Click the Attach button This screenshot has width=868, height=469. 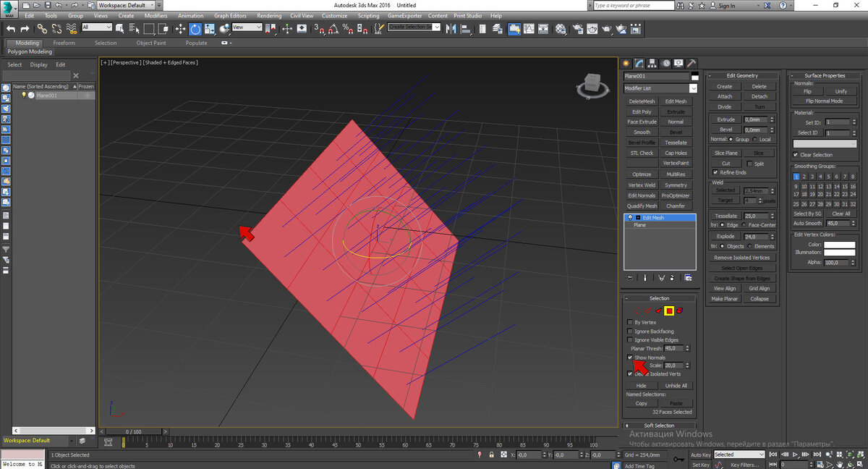725,96
